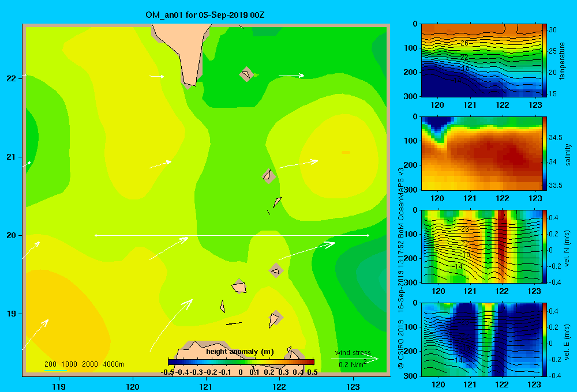Click latitude label '19' on main map axis
The height and width of the screenshot is (392, 577).
tap(11, 314)
